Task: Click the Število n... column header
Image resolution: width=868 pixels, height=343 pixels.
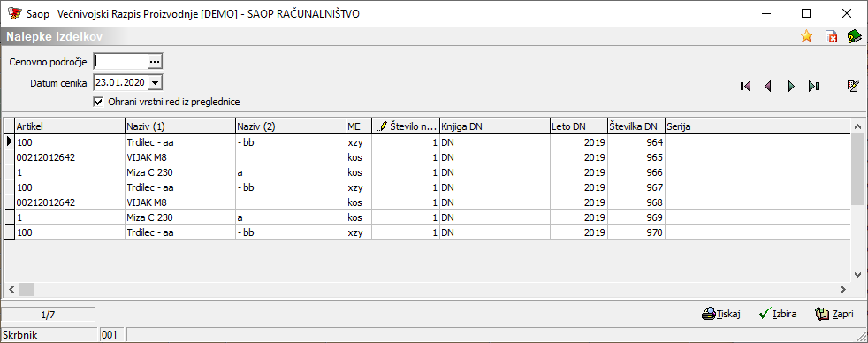Action: point(405,126)
